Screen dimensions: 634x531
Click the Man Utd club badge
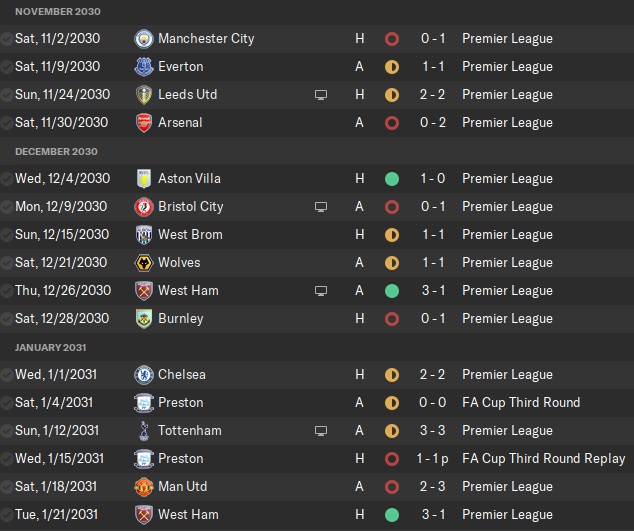tap(144, 487)
